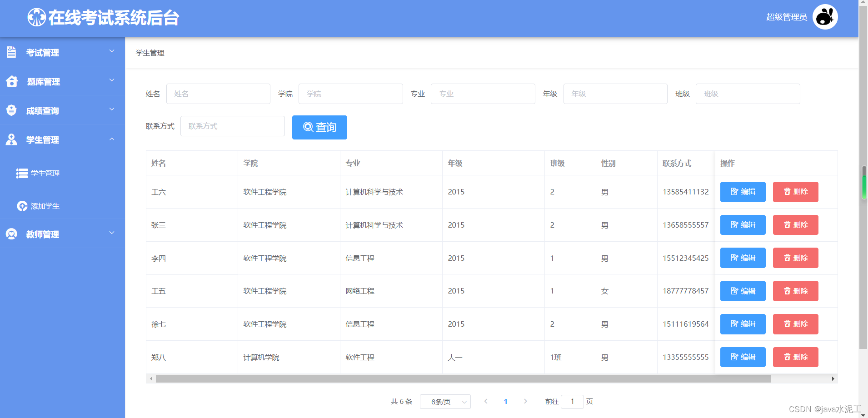Delete the student 王六 row
Viewport: 868px width, 418px height.
pyautogui.click(x=795, y=192)
